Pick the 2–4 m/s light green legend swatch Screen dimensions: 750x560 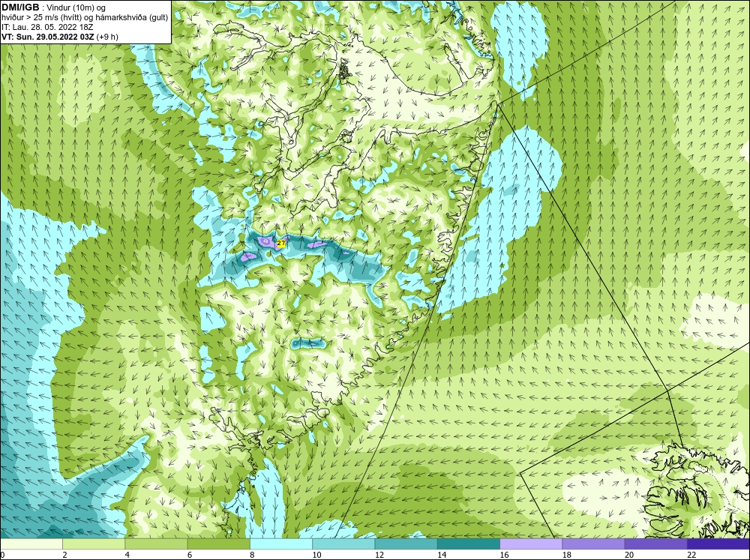click(94, 544)
